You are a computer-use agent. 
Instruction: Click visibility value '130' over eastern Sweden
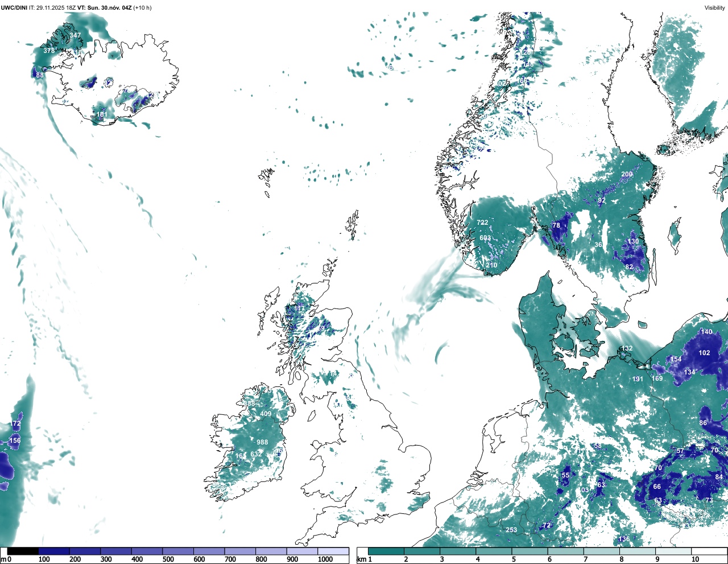[x=633, y=241]
